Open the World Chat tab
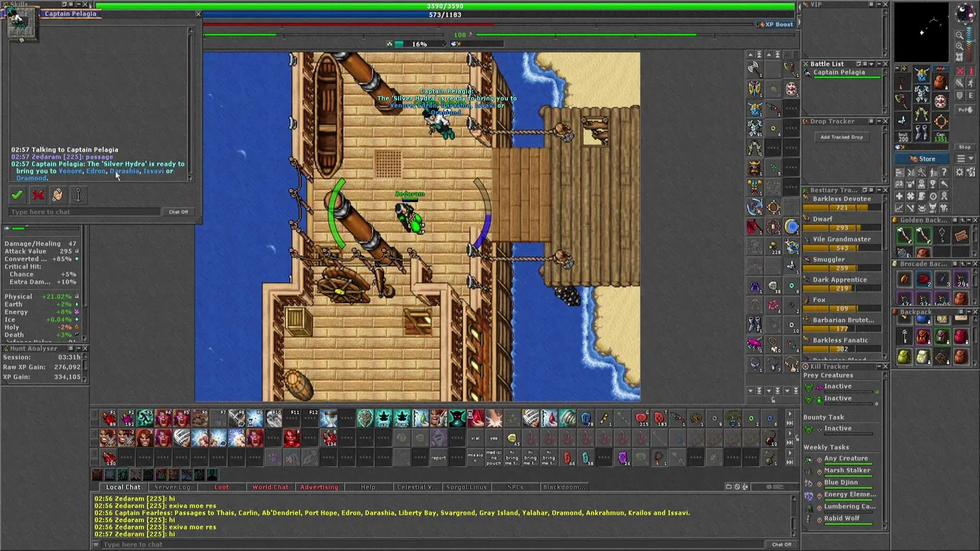980x551 pixels. (270, 487)
